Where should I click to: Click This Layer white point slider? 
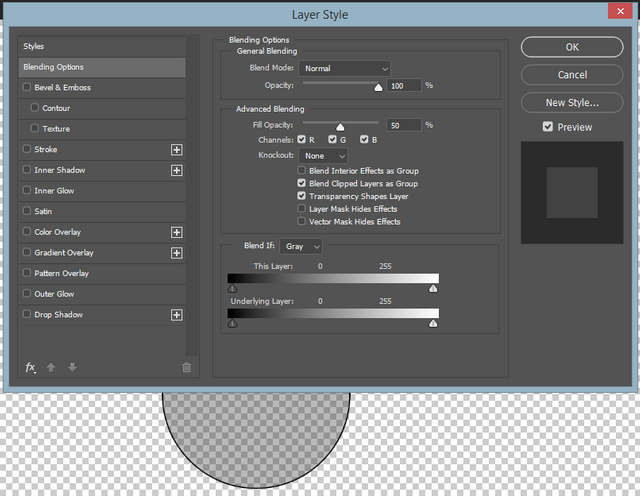click(x=433, y=289)
